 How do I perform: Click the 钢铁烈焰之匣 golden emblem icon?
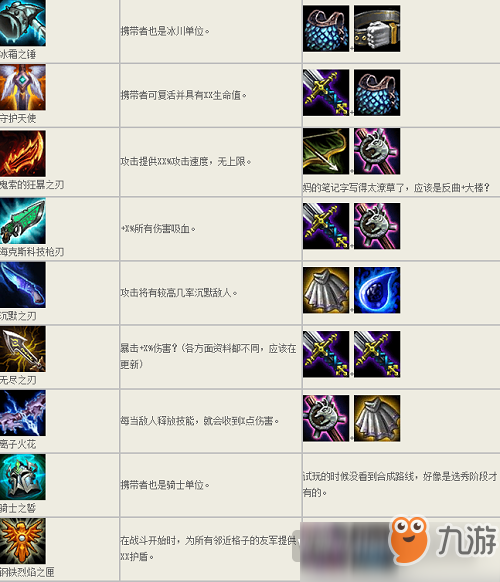[23, 541]
